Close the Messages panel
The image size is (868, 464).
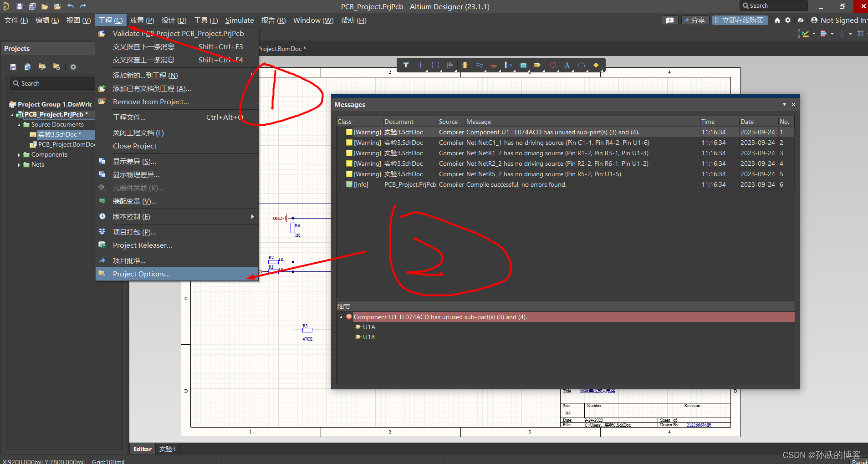pos(793,104)
